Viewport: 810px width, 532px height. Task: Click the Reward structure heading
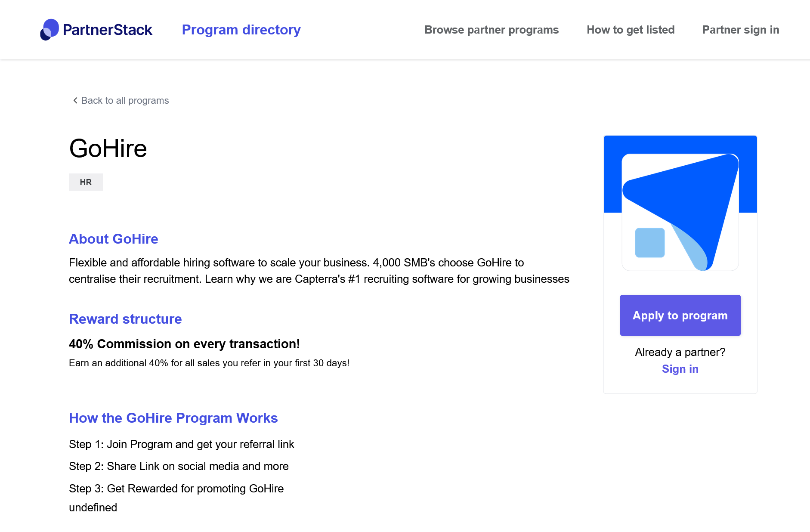125,319
